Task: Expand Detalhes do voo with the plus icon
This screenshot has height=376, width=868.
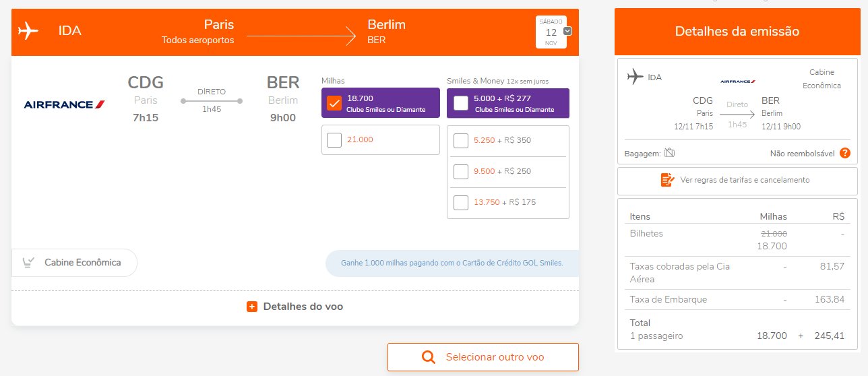Action: coord(252,307)
